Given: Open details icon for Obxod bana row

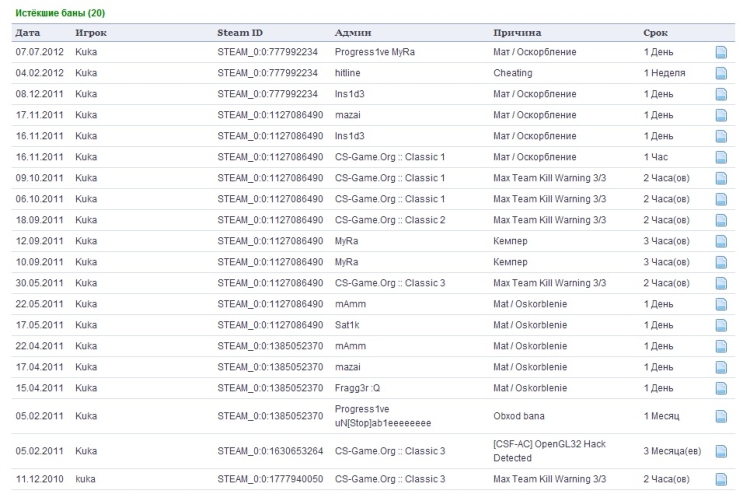Looking at the screenshot, I should [x=721, y=417].
